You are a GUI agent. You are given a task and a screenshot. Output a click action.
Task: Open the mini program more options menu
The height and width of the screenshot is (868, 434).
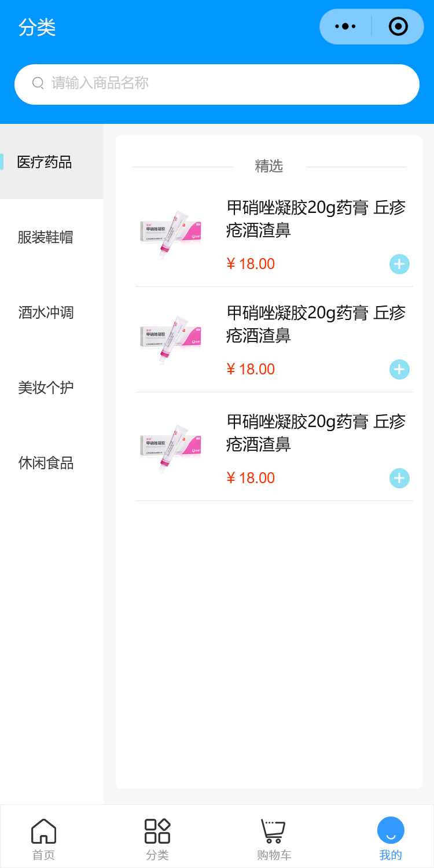[x=345, y=27]
